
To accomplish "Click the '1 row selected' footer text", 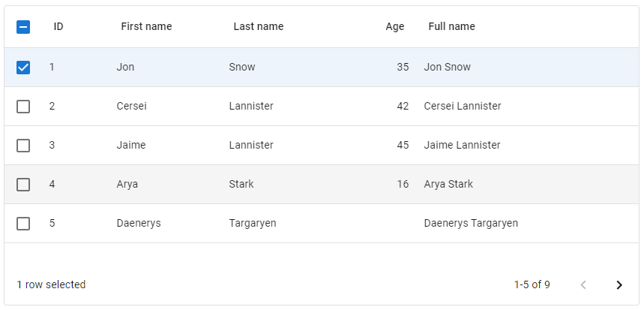I will (51, 285).
